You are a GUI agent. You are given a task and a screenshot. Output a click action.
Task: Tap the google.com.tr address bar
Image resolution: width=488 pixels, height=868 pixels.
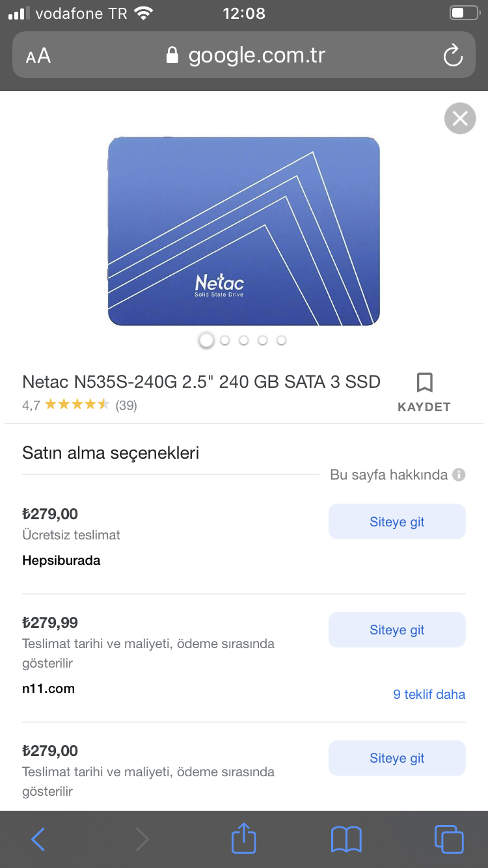click(x=256, y=55)
